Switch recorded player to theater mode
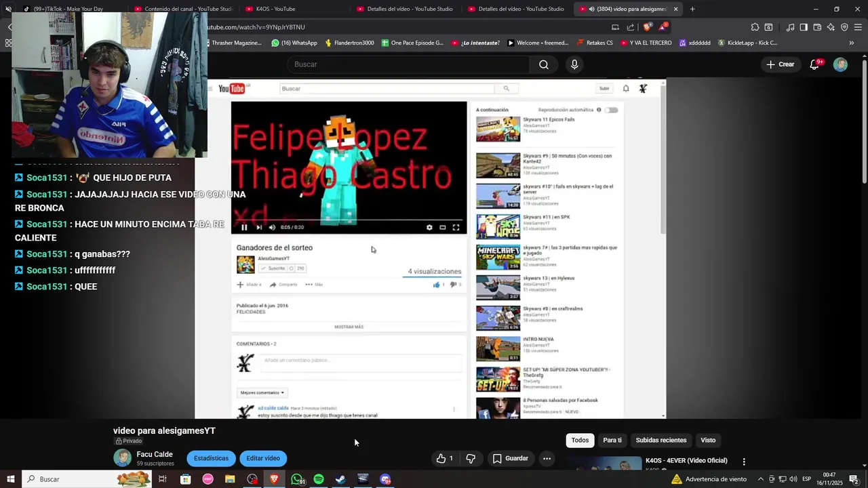The width and height of the screenshot is (868, 488). pos(443,228)
